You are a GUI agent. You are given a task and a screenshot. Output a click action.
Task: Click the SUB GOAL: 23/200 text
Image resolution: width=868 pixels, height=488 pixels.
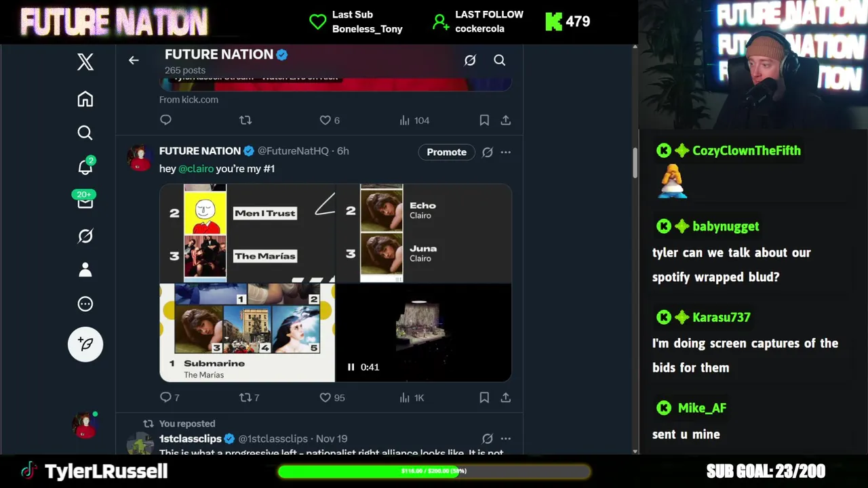(x=766, y=471)
